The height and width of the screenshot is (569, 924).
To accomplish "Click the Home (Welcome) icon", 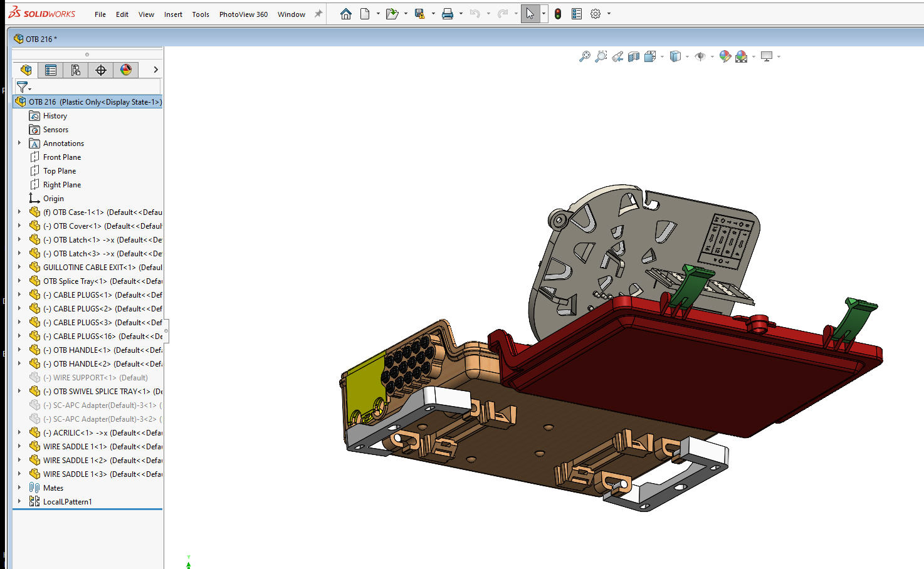I will (345, 14).
